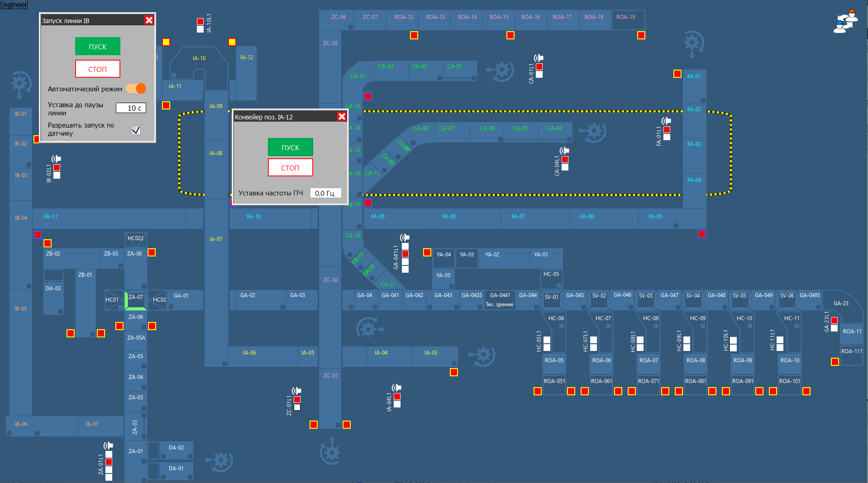Select the HC02 diverter element

click(157, 300)
